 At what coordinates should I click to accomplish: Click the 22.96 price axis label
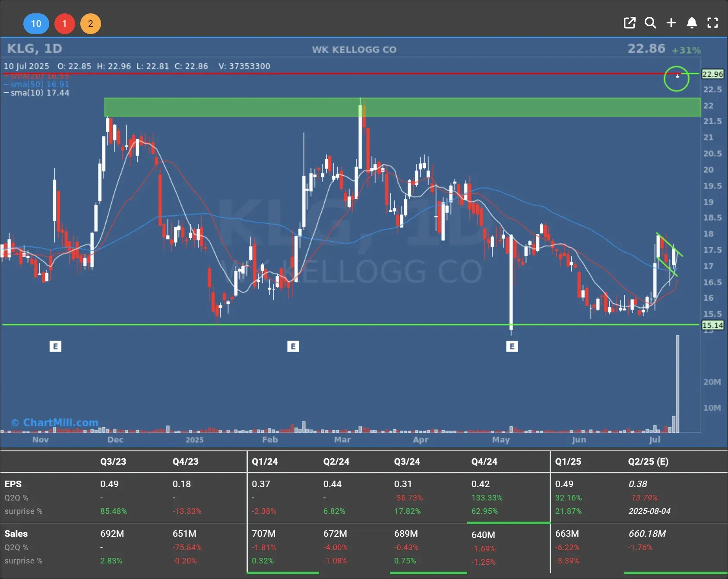712,74
